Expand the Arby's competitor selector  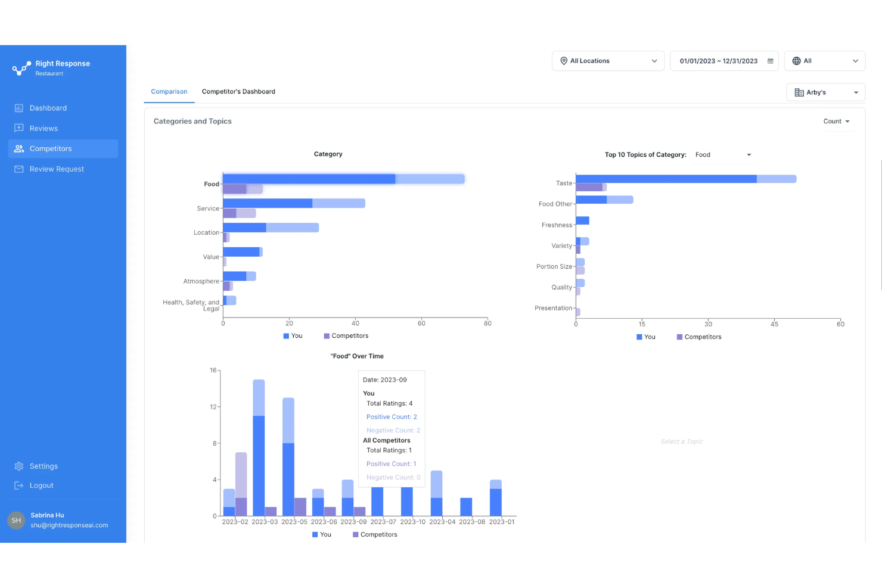pyautogui.click(x=825, y=92)
